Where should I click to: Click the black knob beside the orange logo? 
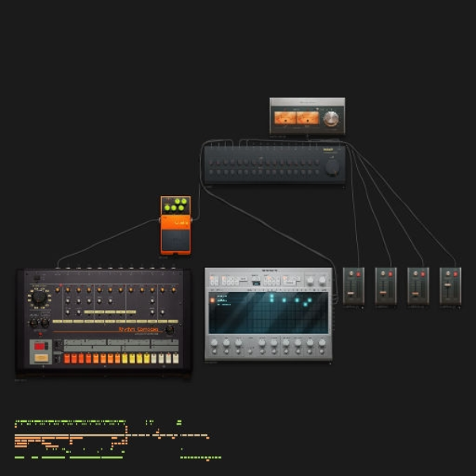point(170,330)
